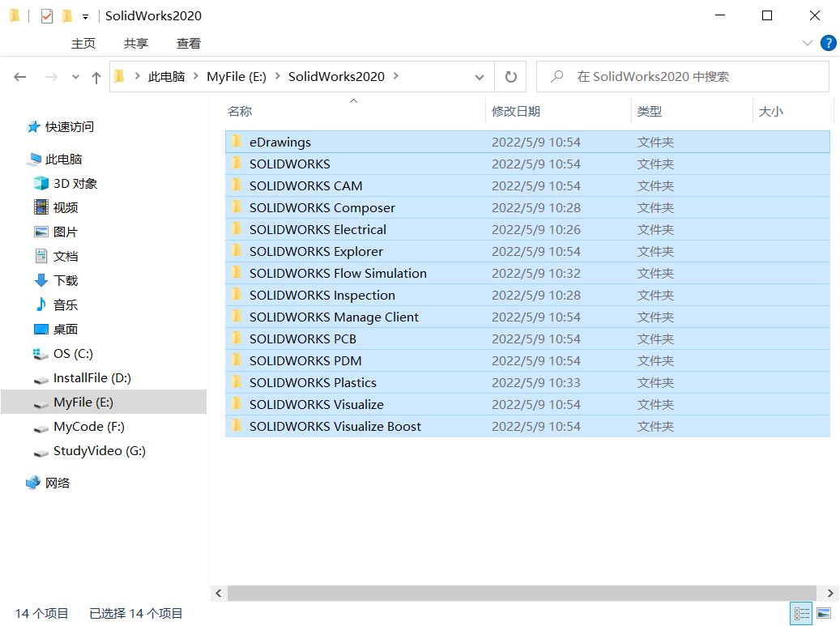Click the horizontal scrollbar right arrow
The height and width of the screenshot is (626, 840).
[830, 593]
